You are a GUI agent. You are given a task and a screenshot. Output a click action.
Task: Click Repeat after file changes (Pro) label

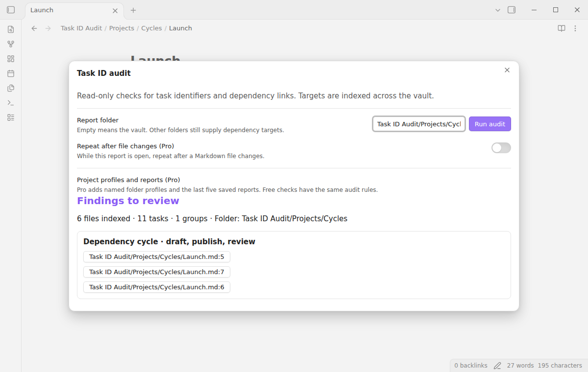coord(125,146)
